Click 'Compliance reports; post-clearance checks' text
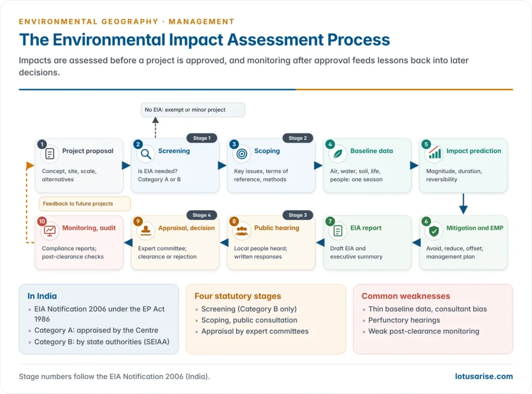This screenshot has height=394, width=532. pos(73,253)
